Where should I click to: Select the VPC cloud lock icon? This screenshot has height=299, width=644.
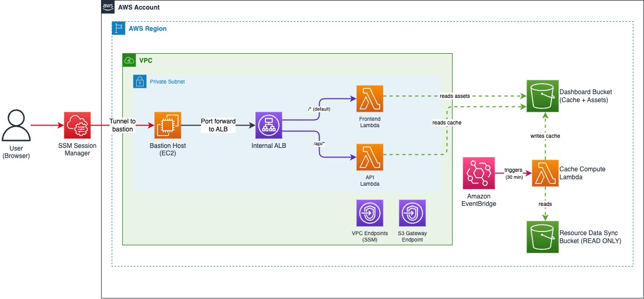pos(129,60)
